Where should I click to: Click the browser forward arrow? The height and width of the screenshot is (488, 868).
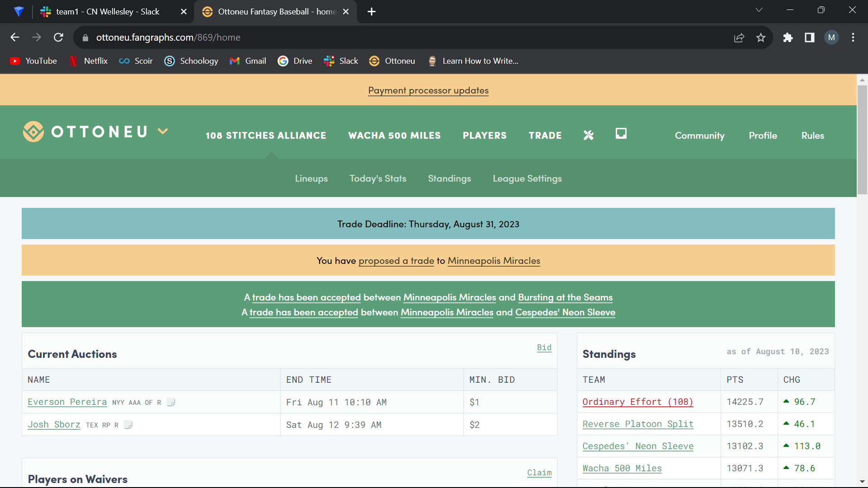[x=37, y=38]
